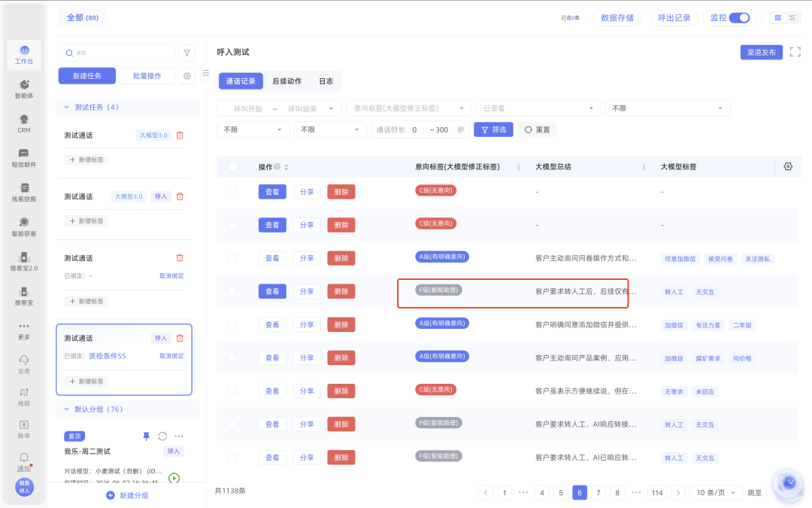Tick checkbox of 客户主动询问产品案例 row
Image resolution: width=812 pixels, height=508 pixels.
[232, 357]
